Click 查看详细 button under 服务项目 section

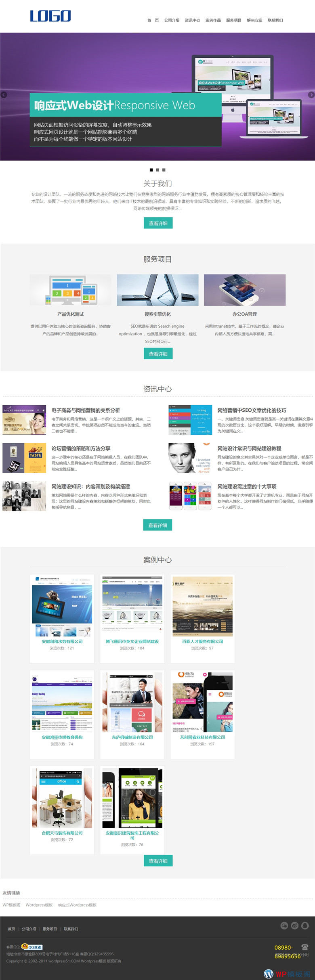point(158,354)
